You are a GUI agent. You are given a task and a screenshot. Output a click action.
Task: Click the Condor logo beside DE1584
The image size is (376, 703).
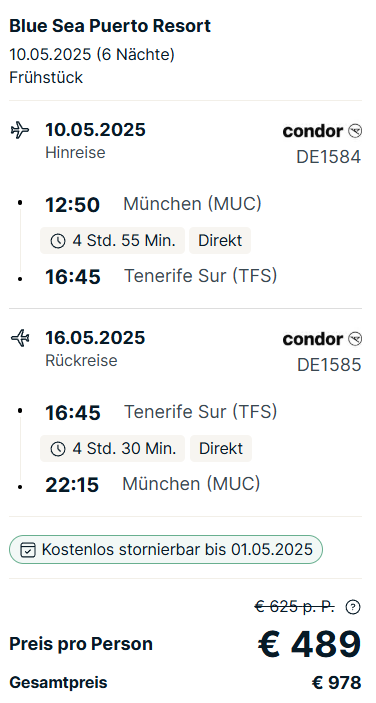pyautogui.click(x=322, y=131)
